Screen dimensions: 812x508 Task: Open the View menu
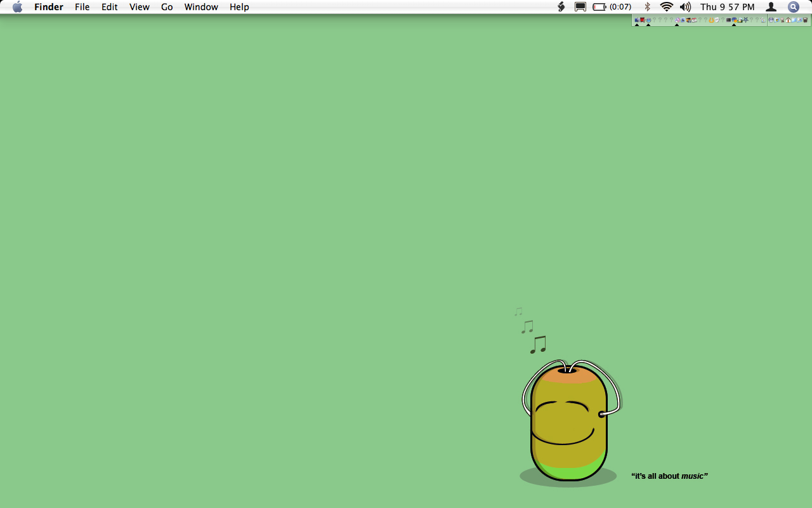[x=140, y=7]
